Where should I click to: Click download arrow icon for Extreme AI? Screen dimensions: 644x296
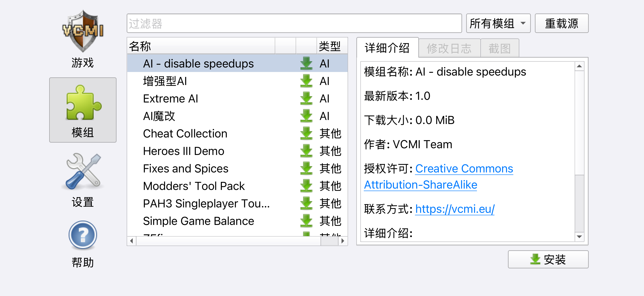pos(306,98)
